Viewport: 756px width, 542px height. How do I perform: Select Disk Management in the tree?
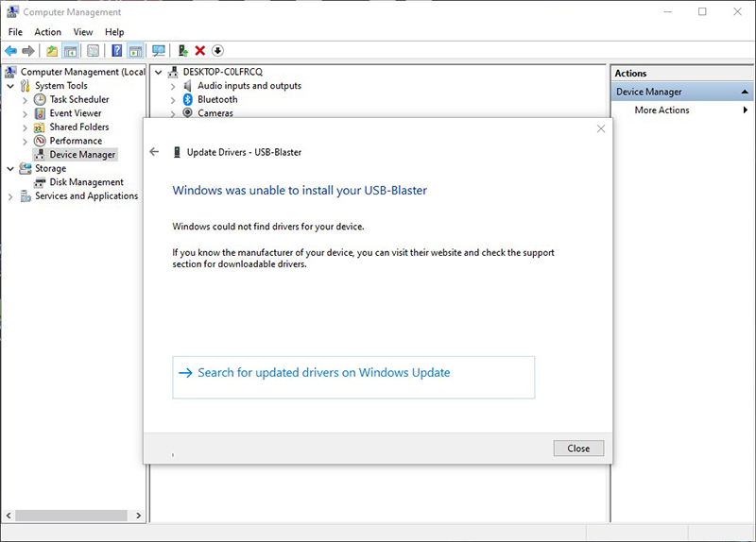86,182
